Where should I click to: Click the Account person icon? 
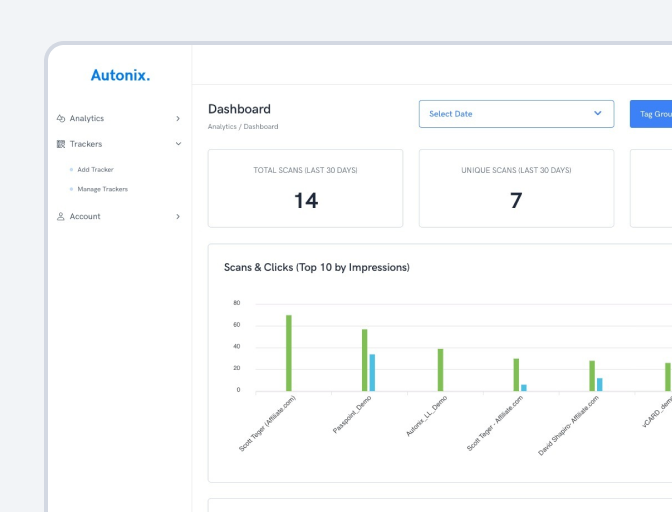(x=61, y=217)
